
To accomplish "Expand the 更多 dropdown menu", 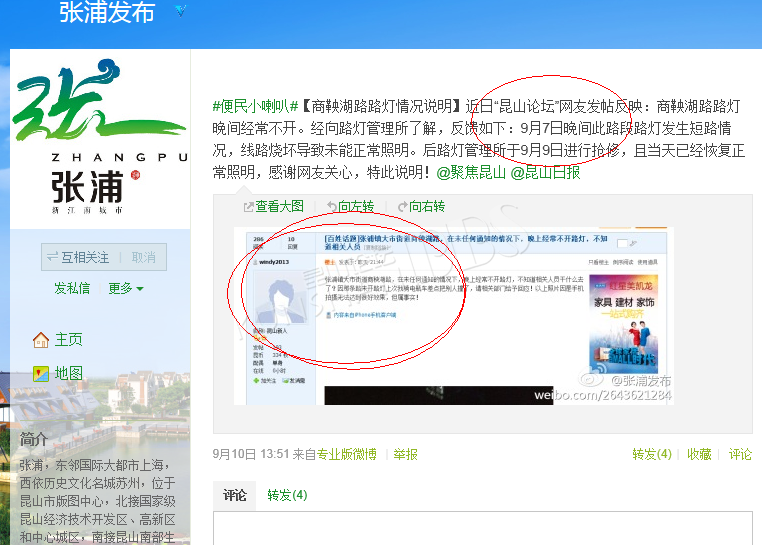I will [125, 288].
